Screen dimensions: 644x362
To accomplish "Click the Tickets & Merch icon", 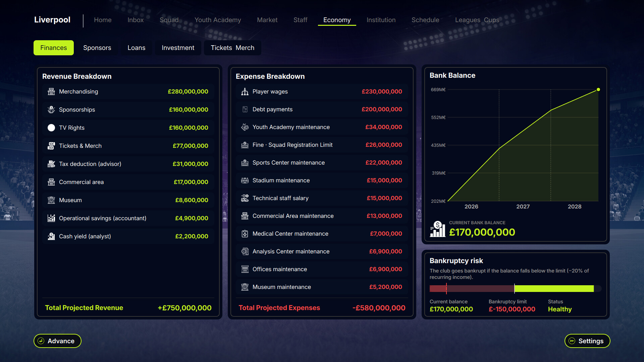I will 51,146.
